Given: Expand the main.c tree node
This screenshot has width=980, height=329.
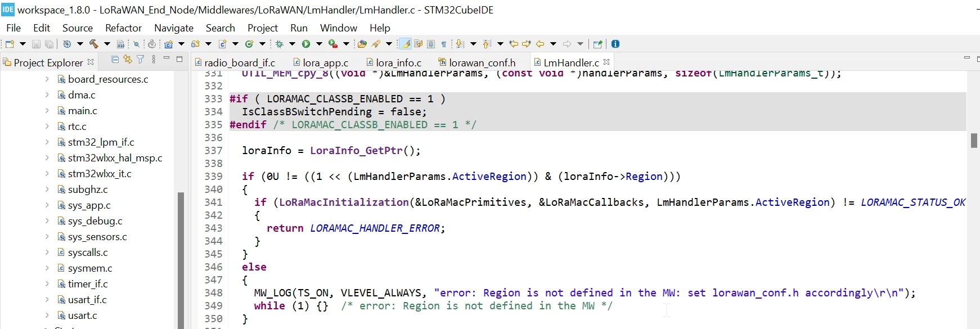Looking at the screenshot, I should (47, 111).
